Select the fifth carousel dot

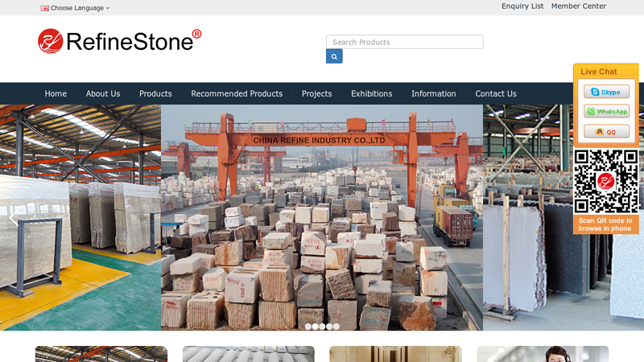click(336, 327)
